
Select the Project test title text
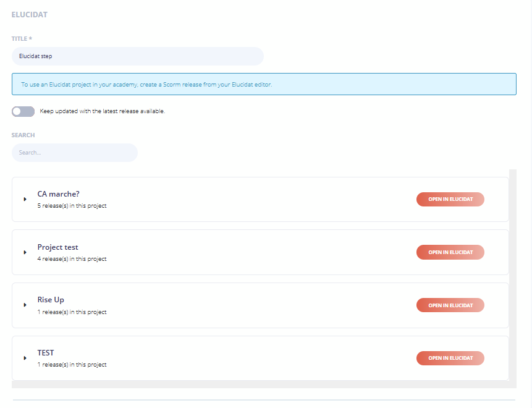point(57,247)
